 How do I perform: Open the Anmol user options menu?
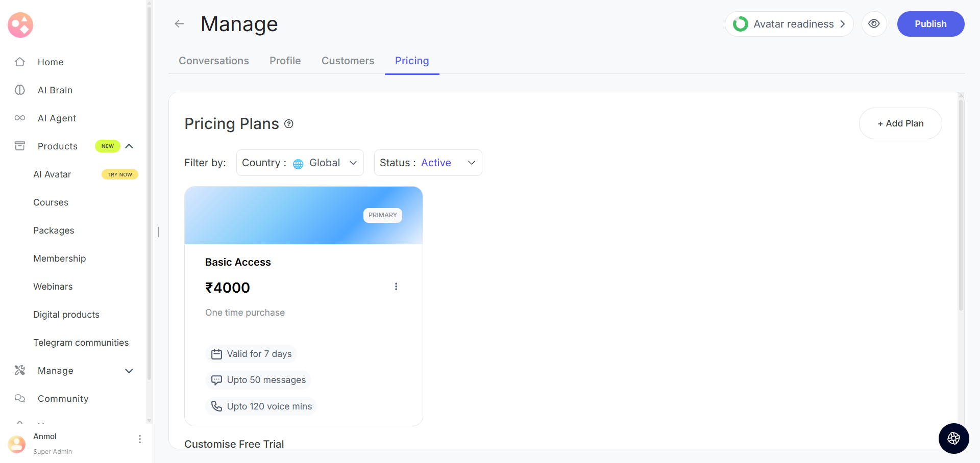click(140, 439)
